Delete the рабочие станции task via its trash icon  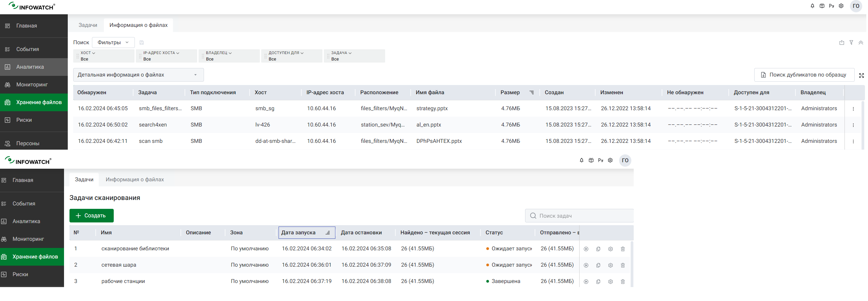[x=622, y=282]
